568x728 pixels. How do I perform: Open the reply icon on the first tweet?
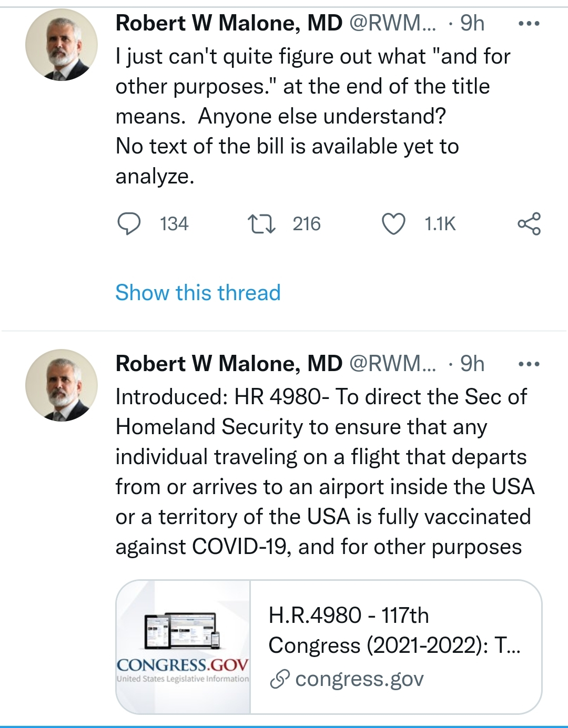(x=128, y=224)
